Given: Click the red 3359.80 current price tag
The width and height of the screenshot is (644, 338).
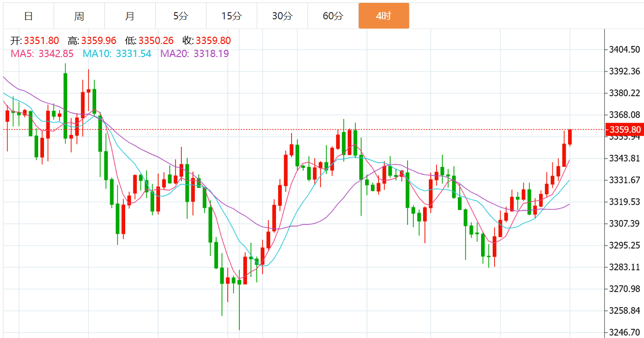Looking at the screenshot, I should (625, 130).
